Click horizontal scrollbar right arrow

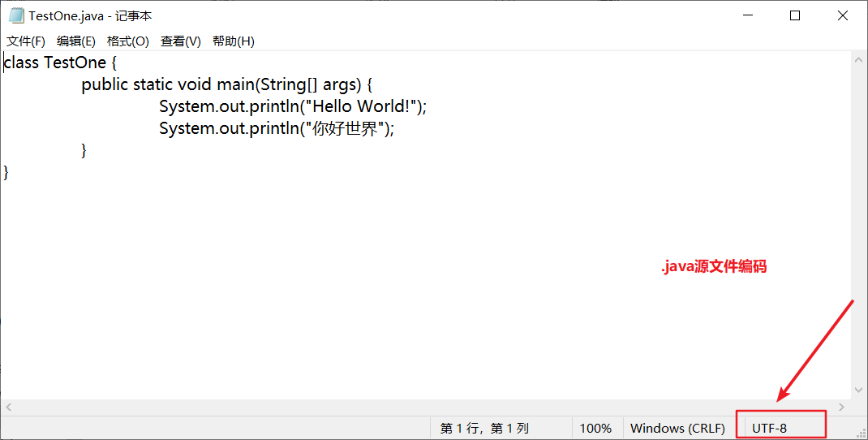842,408
